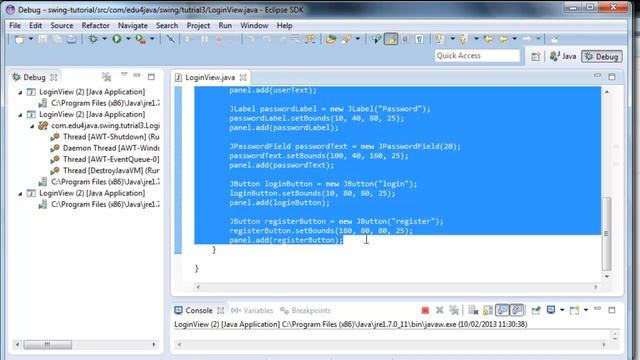
Task: Open the Open Console dropdown arrow
Action: coord(586,311)
